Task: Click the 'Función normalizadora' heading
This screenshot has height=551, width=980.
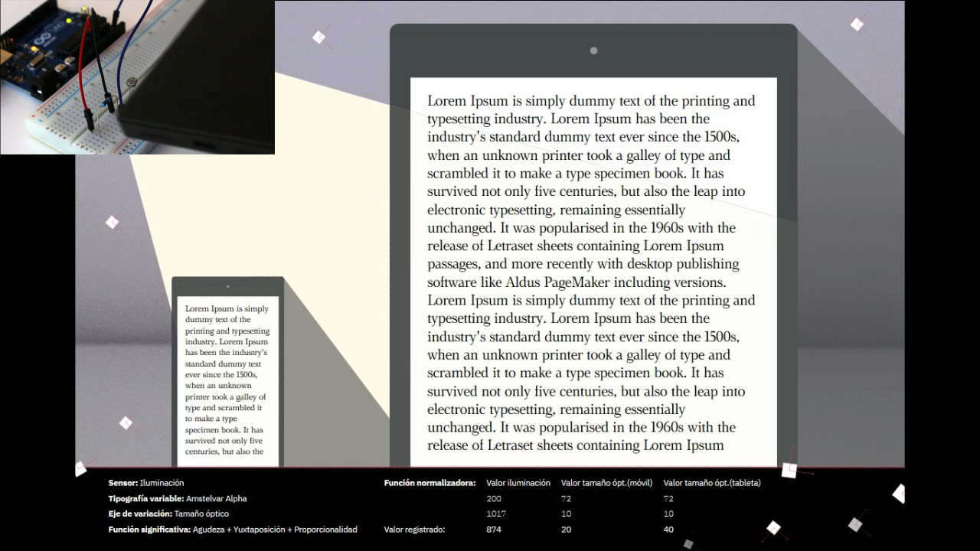Action: tap(430, 483)
